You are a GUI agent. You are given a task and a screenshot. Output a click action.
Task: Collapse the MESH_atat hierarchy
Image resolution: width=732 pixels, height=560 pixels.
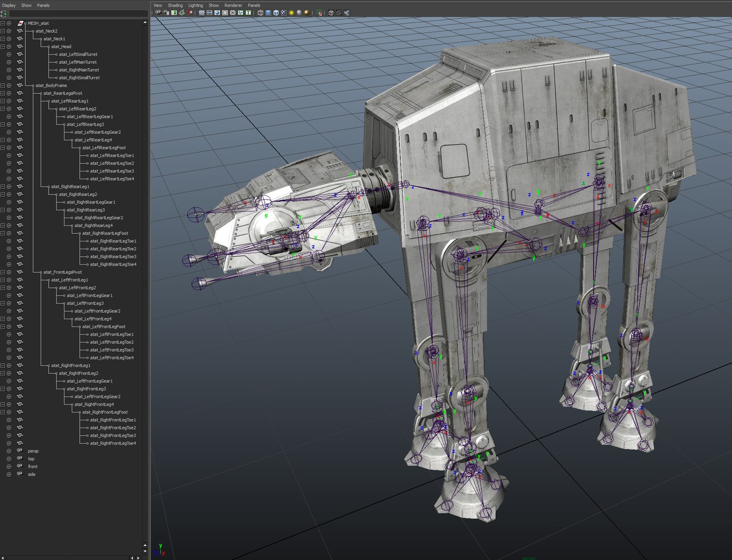(x=3, y=23)
